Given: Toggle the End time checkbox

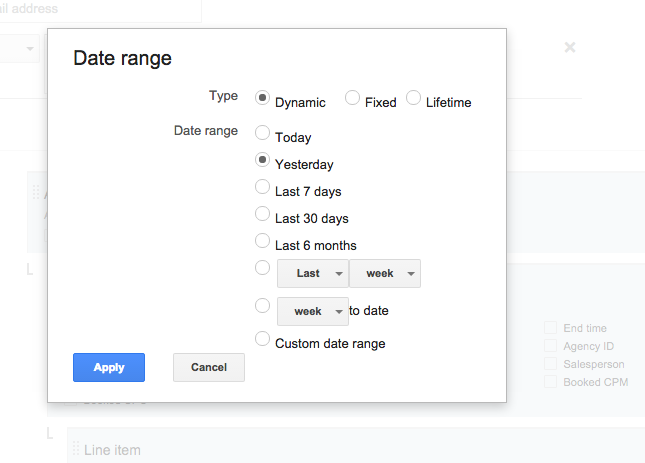Looking at the screenshot, I should pos(550,328).
